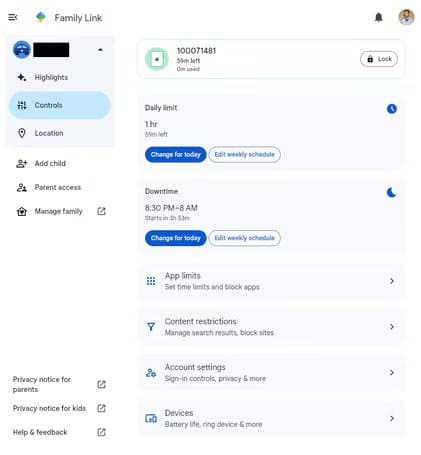Click the Manage family external link icon

click(101, 211)
